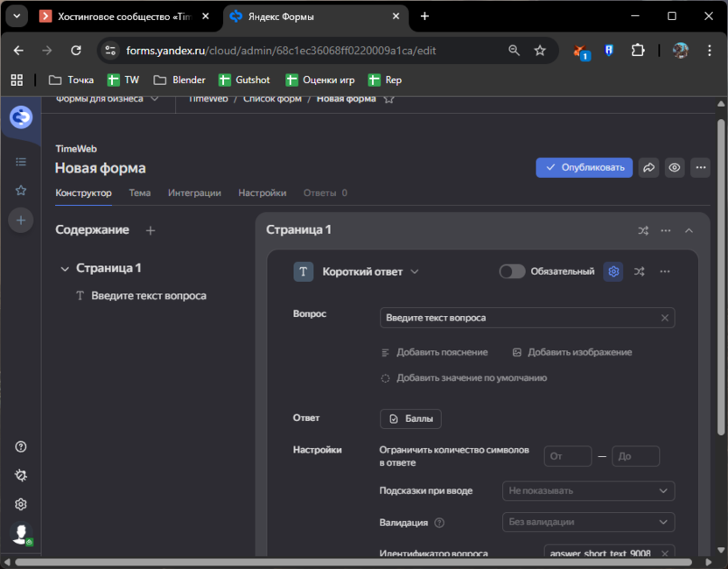Click the share form arrow icon
This screenshot has width=728, height=569.
648,167
